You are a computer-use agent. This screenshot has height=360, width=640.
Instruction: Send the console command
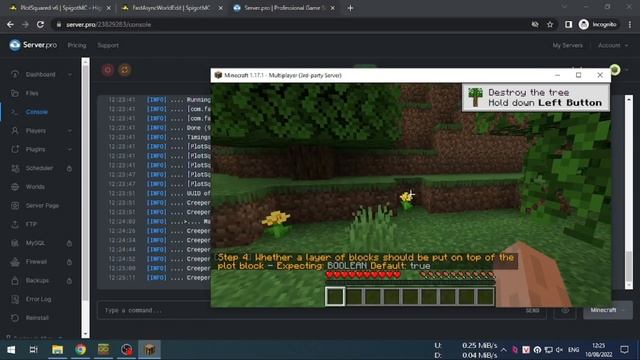(532, 311)
